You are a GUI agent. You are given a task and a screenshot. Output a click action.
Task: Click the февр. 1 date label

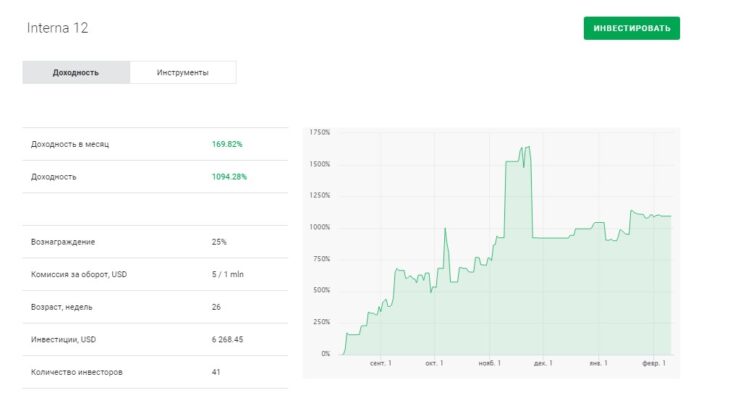(654, 363)
